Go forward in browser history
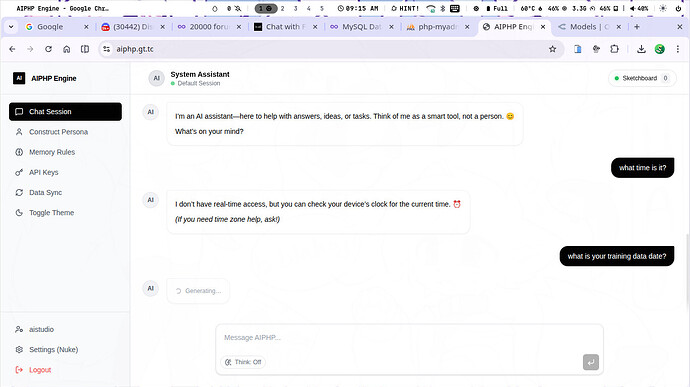 30,49
